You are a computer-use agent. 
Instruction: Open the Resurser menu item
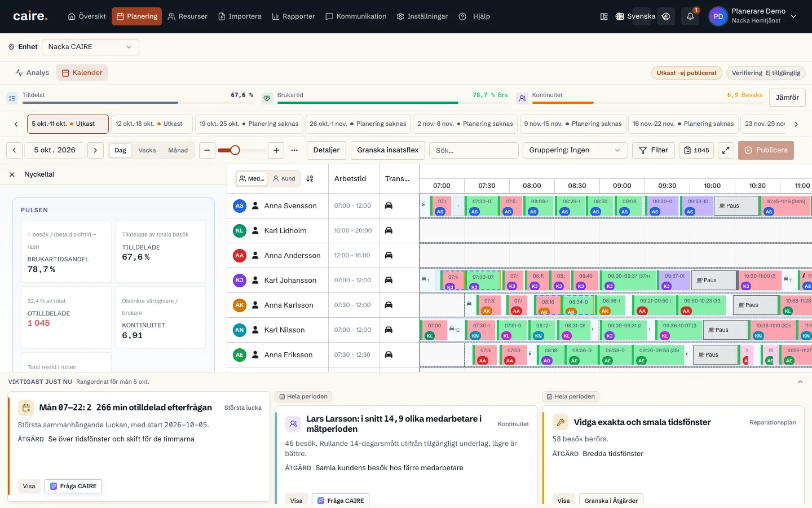188,16
